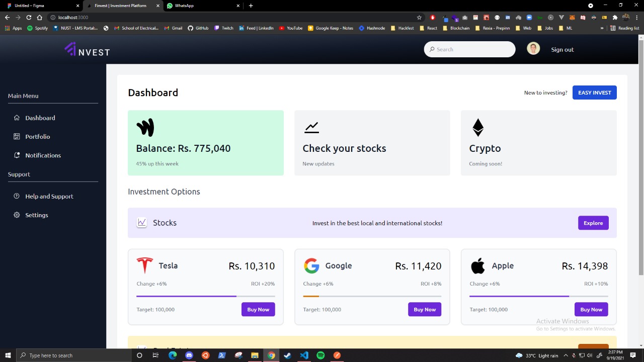Open the React bookmarks folder
Image resolution: width=644 pixels, height=362 pixels.
click(x=428, y=28)
